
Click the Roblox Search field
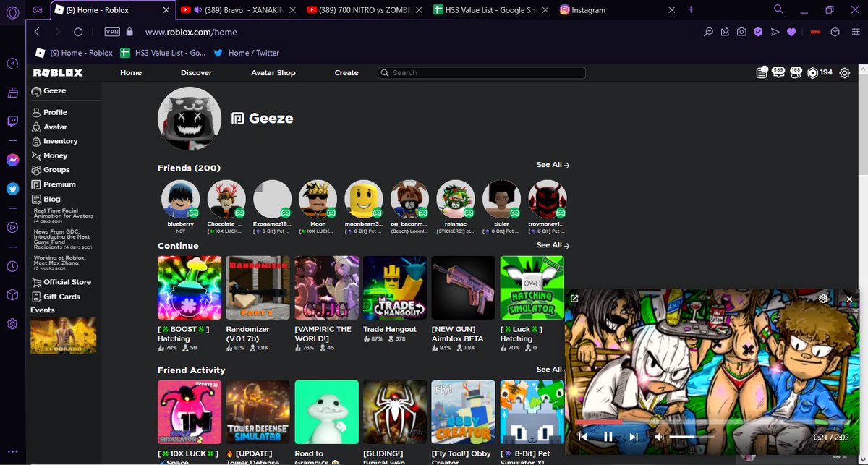click(x=482, y=72)
